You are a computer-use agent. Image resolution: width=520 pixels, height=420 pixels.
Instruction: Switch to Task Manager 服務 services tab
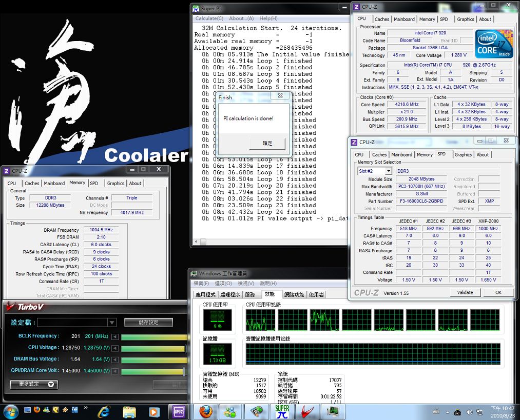pos(249,294)
